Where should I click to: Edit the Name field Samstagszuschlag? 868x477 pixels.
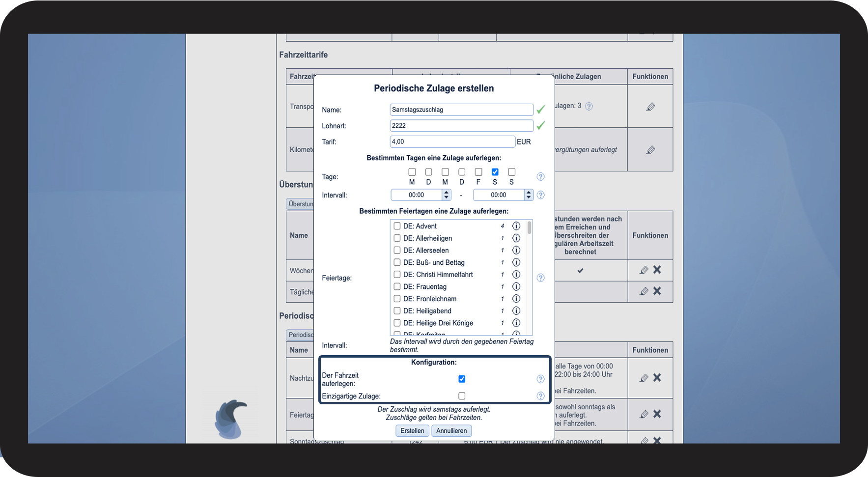(x=461, y=110)
